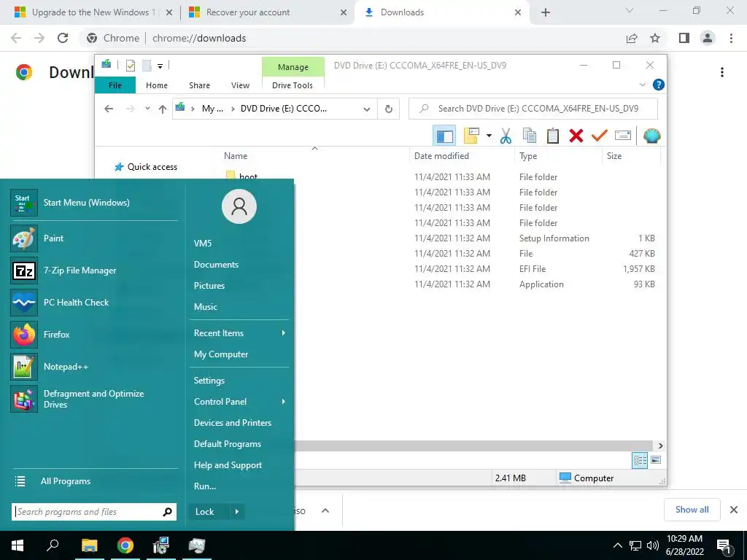Click the Explorer horizontal scrollbar right arrow

660,446
